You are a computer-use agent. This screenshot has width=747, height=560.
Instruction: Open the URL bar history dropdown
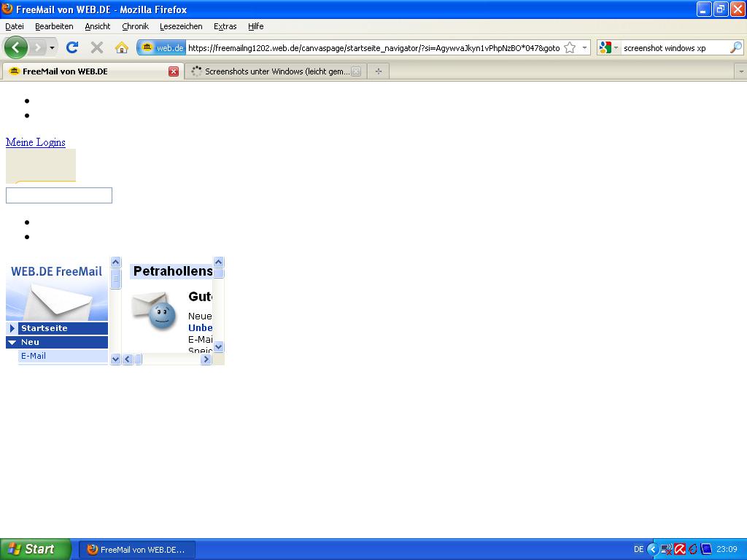pyautogui.click(x=584, y=47)
